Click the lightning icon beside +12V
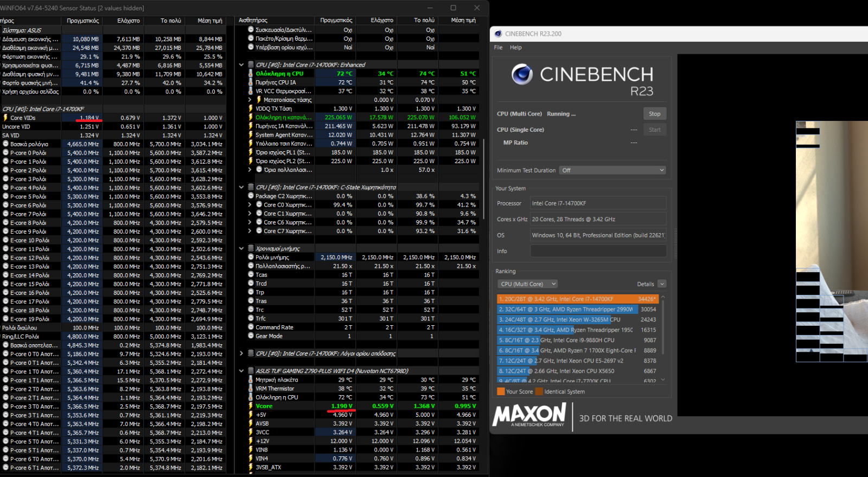Image resolution: width=868 pixels, height=477 pixels. tap(251, 441)
